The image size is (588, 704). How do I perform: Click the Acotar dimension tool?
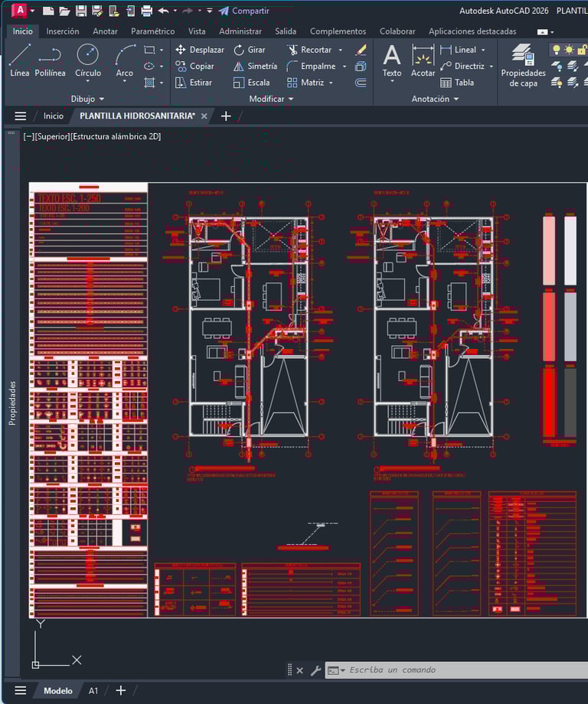(423, 60)
